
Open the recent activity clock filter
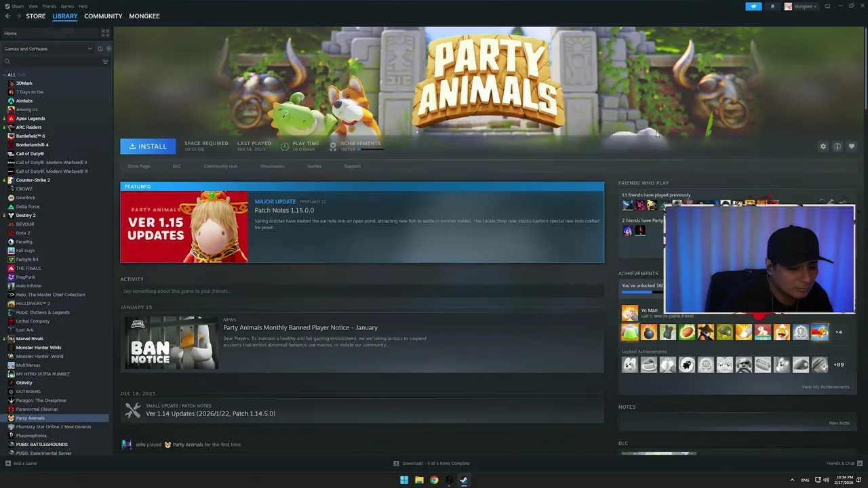100,49
